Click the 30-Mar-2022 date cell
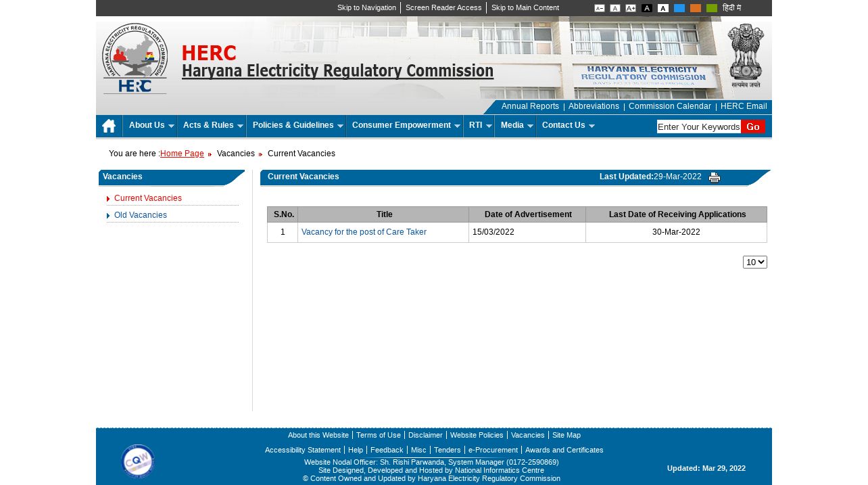The image size is (868, 485). pos(676,232)
